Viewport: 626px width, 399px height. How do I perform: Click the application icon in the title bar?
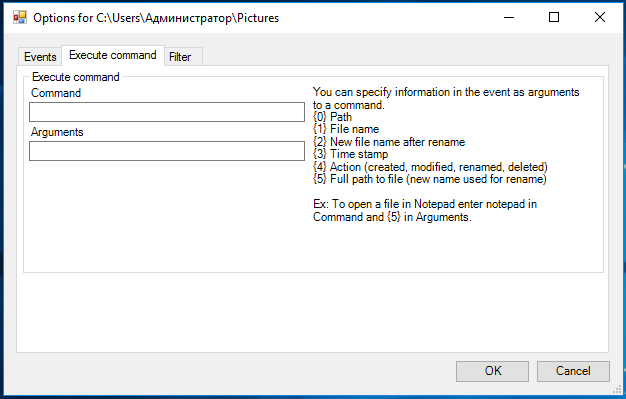(20, 18)
